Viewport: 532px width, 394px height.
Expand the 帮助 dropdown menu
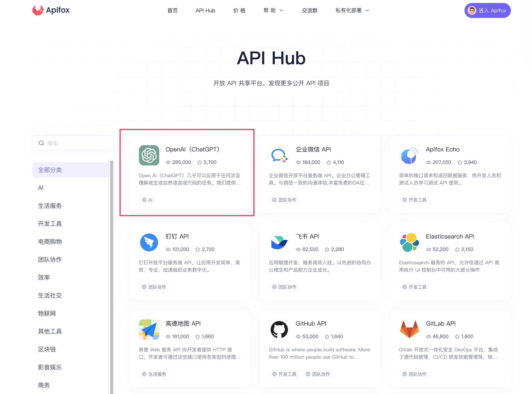tap(273, 10)
